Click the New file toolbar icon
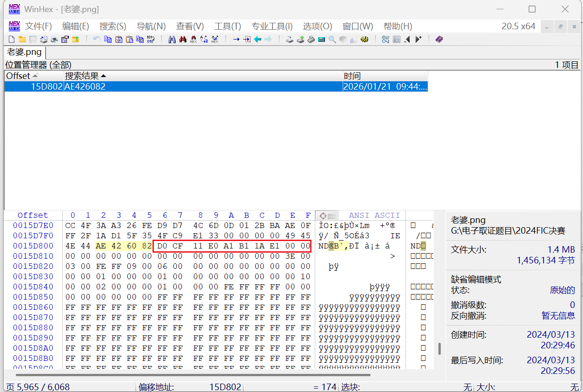This screenshot has height=392, width=583. pos(12,39)
